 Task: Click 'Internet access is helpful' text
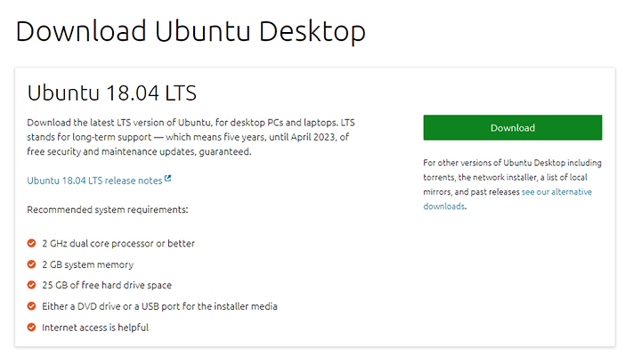click(95, 328)
